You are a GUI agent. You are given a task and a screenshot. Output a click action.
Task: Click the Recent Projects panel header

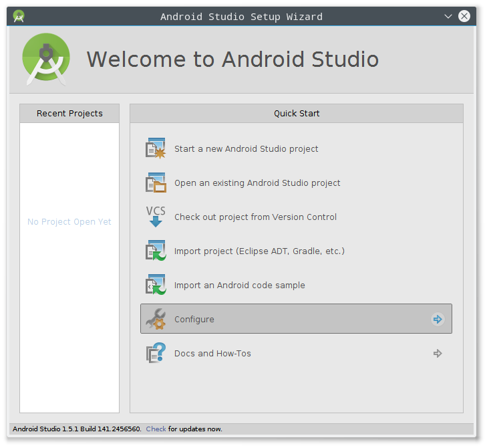69,114
